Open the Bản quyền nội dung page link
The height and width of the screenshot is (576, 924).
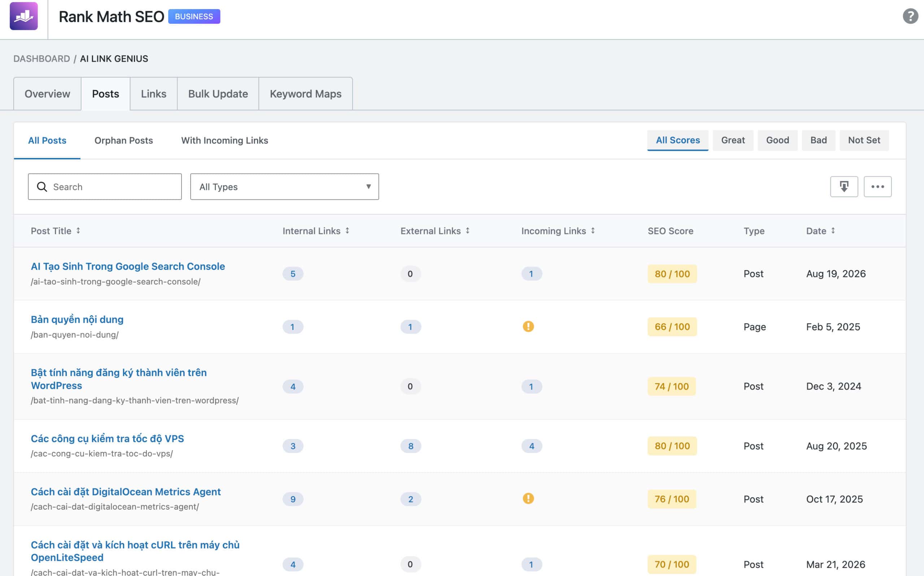pyautogui.click(x=77, y=319)
